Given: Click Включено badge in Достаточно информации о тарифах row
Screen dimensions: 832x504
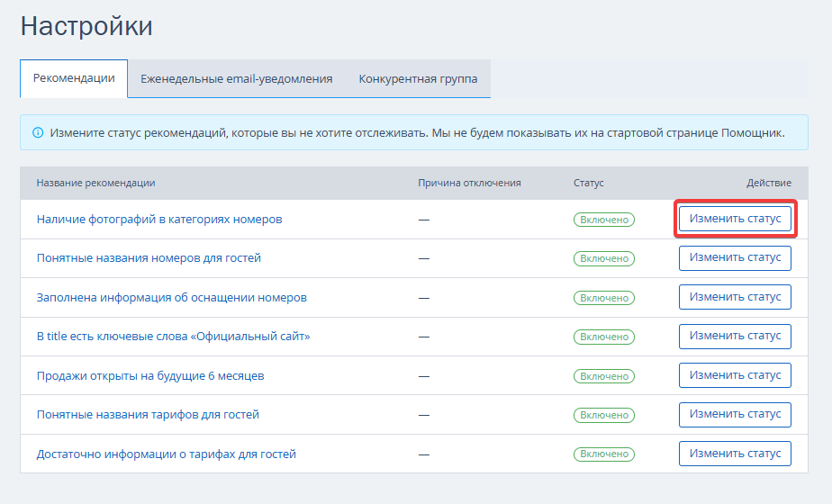Looking at the screenshot, I should coord(604,454).
